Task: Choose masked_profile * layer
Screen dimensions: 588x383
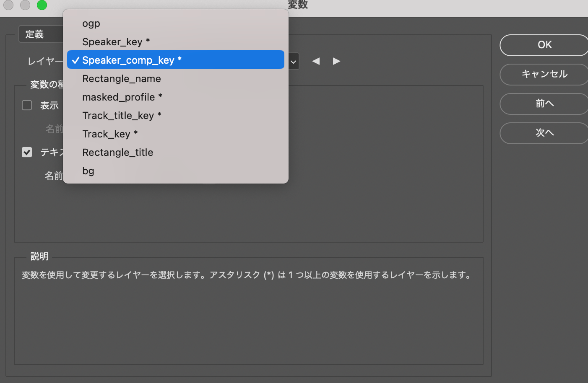Action: [x=176, y=97]
